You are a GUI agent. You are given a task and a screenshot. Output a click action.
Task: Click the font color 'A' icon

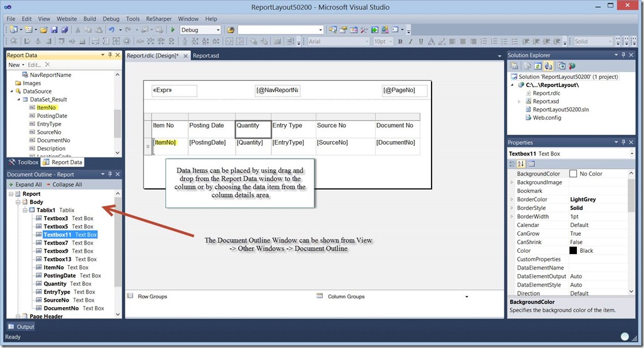(431, 41)
